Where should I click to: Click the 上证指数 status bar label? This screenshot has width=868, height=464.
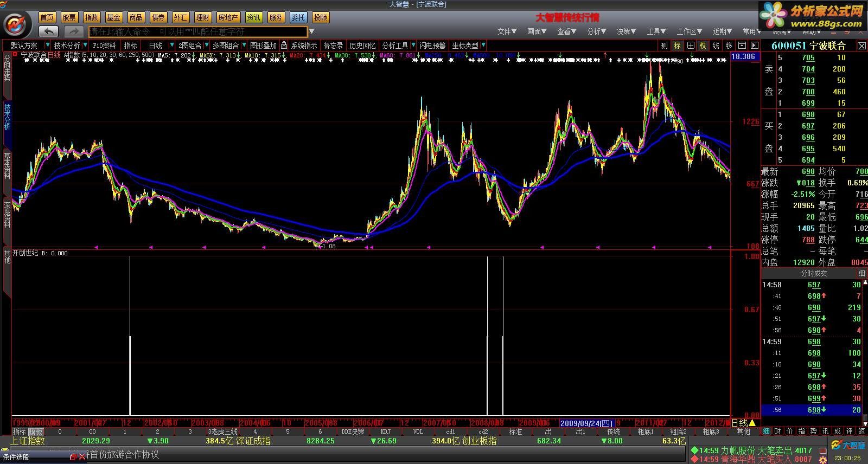tap(27, 441)
